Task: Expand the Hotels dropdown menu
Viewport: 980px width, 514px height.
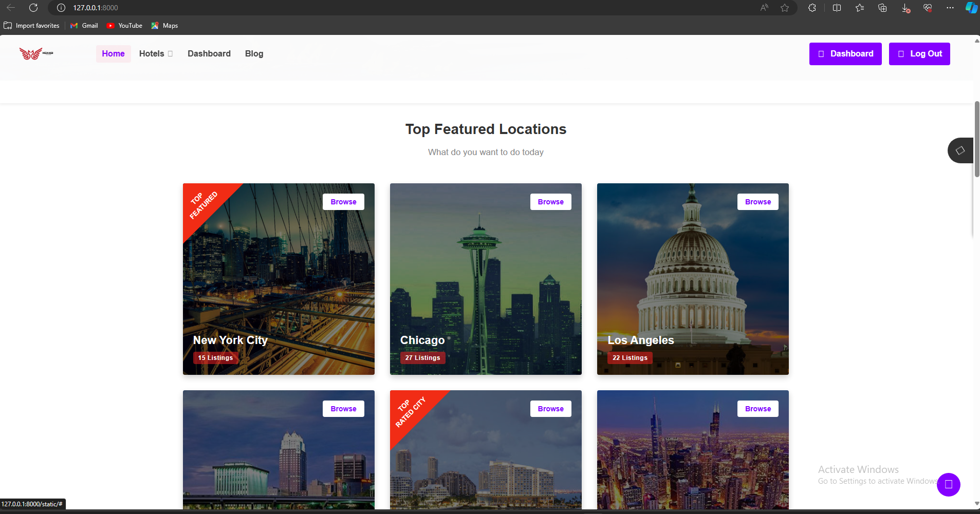Action: (156, 53)
